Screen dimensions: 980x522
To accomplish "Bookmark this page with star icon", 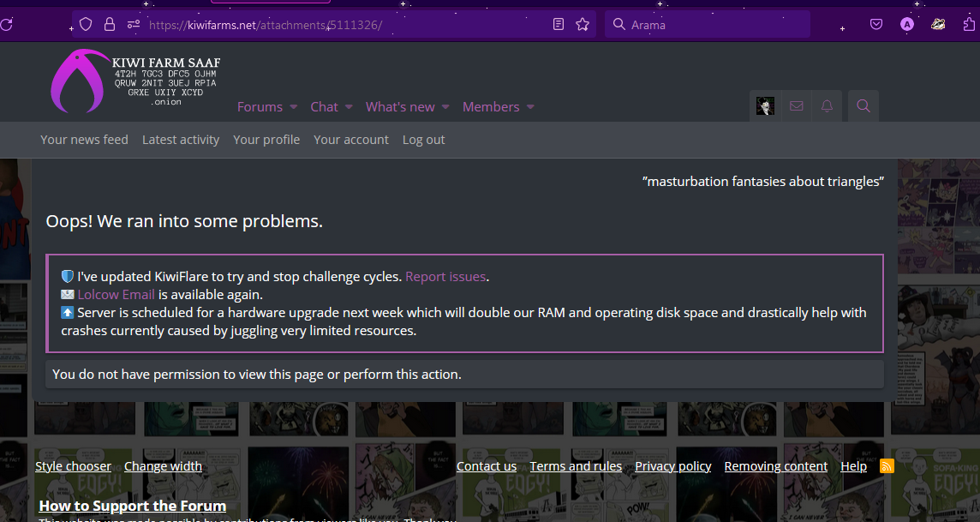I will (583, 24).
